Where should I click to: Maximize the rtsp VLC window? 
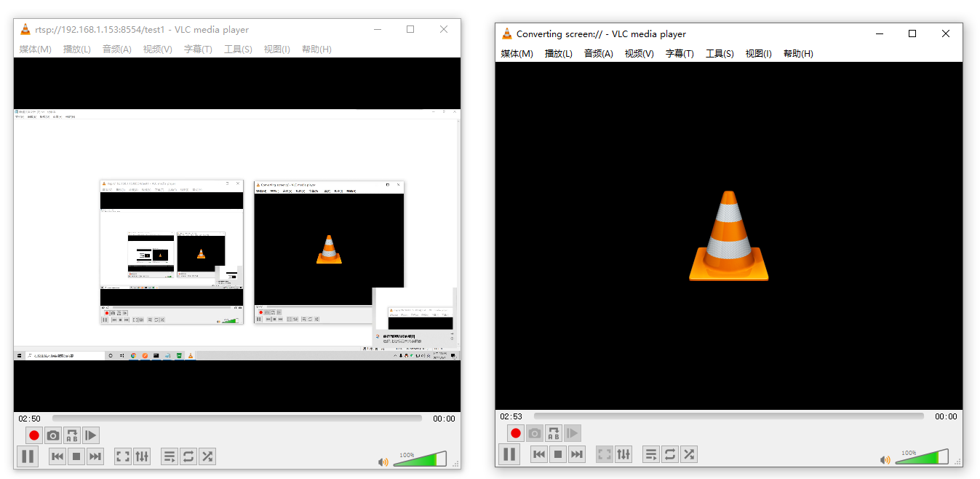click(x=410, y=29)
